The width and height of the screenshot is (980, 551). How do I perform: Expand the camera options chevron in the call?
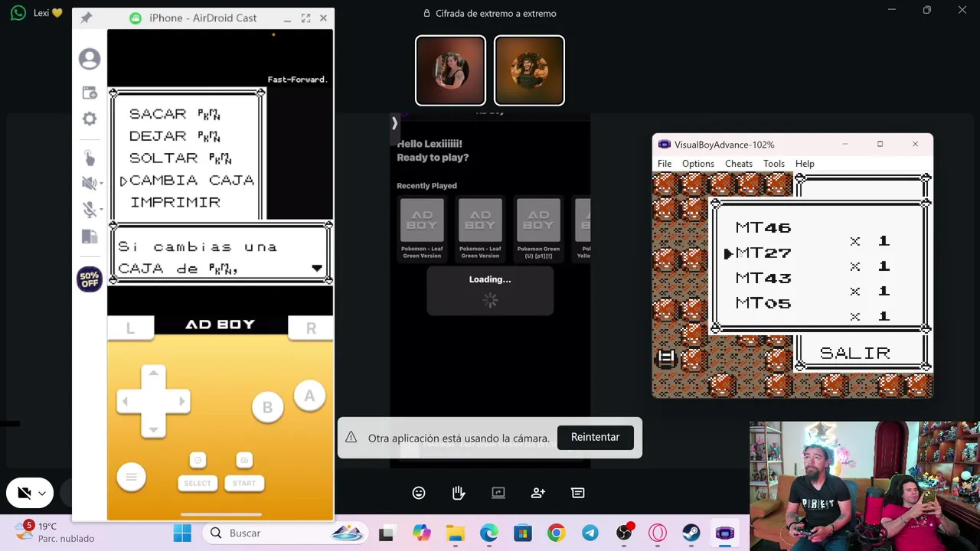point(43,494)
